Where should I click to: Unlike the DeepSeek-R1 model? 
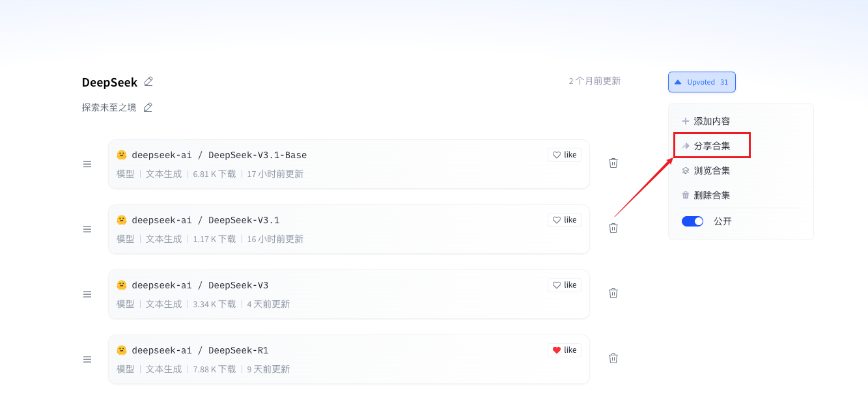click(565, 350)
